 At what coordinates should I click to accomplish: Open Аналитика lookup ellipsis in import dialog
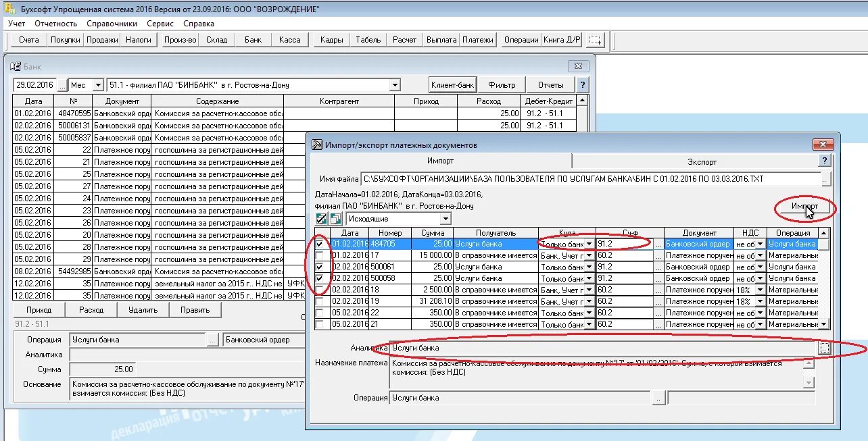pyautogui.click(x=824, y=348)
